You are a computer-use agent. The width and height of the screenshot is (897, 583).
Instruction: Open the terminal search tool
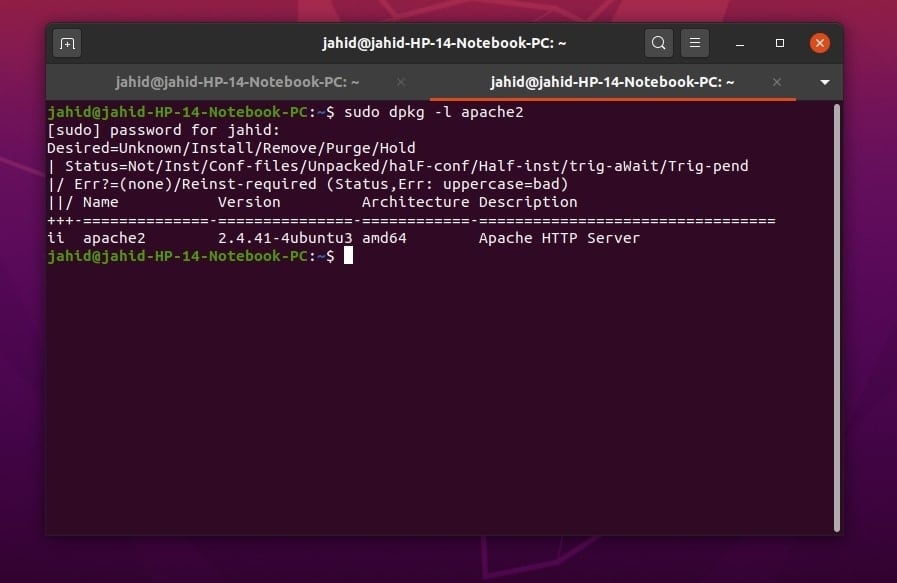658,43
